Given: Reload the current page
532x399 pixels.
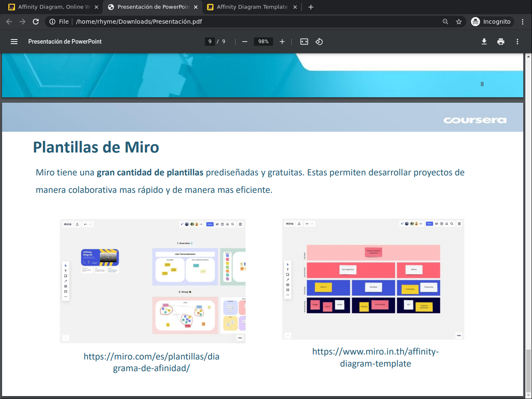Looking at the screenshot, I should pos(36,22).
